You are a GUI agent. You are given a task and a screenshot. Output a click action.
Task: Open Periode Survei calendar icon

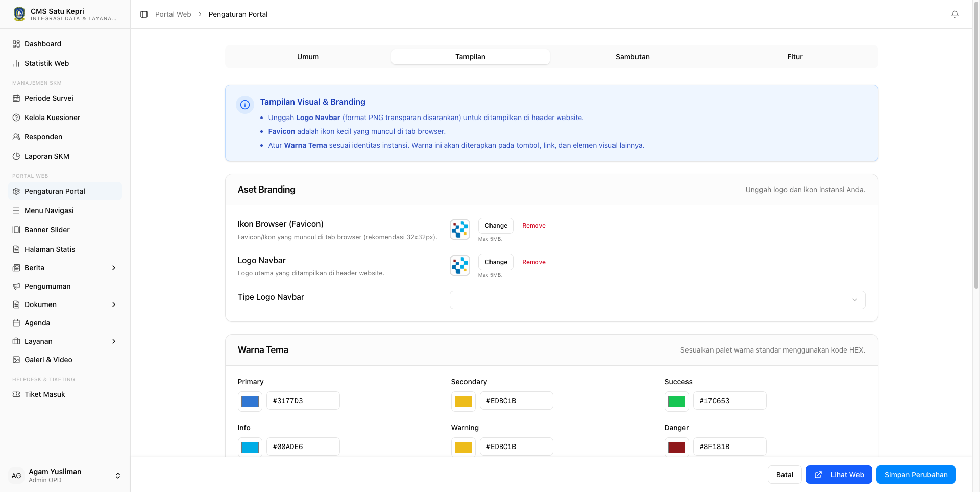coord(16,98)
